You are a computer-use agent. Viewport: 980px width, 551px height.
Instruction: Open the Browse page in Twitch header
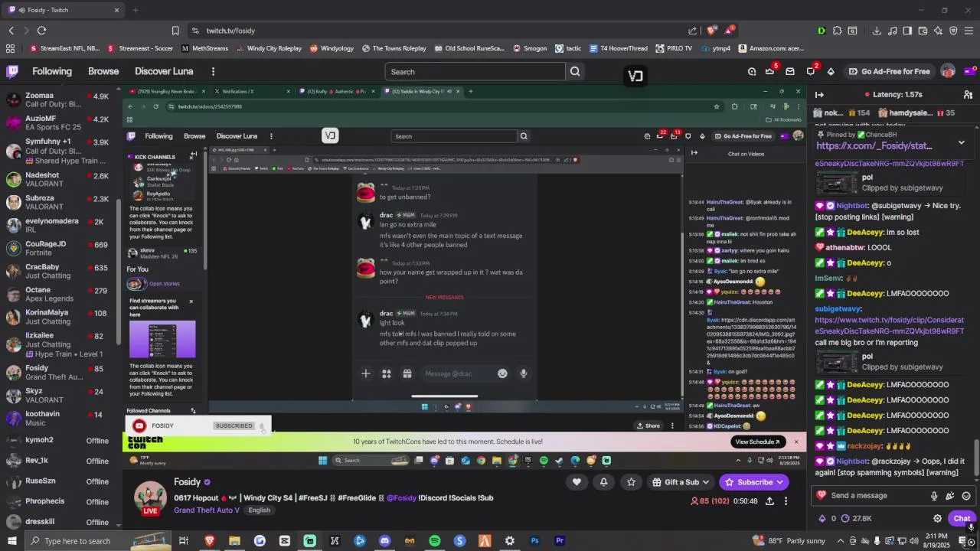click(x=103, y=71)
